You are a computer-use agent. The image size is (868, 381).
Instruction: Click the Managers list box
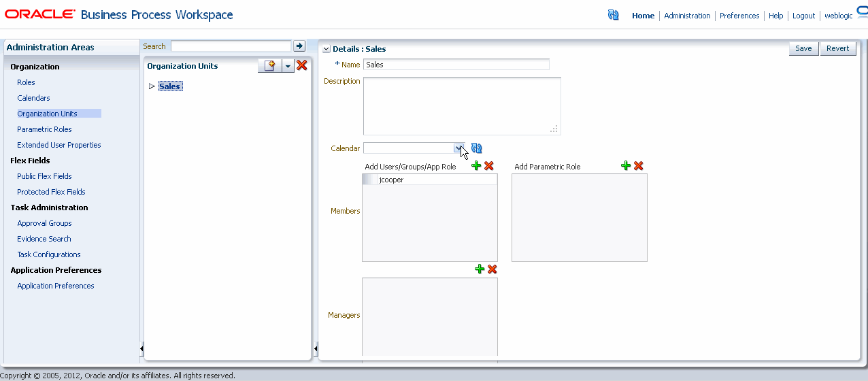430,316
